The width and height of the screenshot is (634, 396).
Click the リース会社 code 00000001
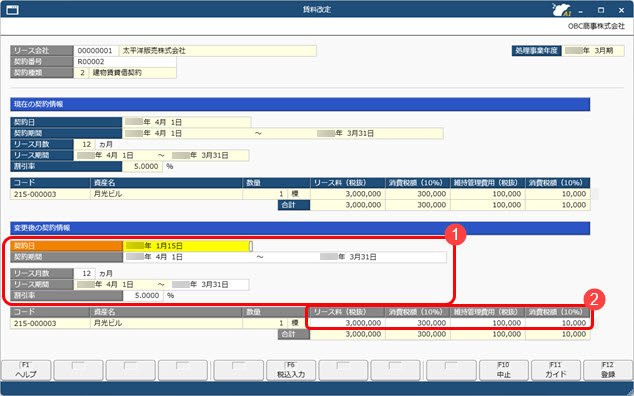(x=96, y=51)
